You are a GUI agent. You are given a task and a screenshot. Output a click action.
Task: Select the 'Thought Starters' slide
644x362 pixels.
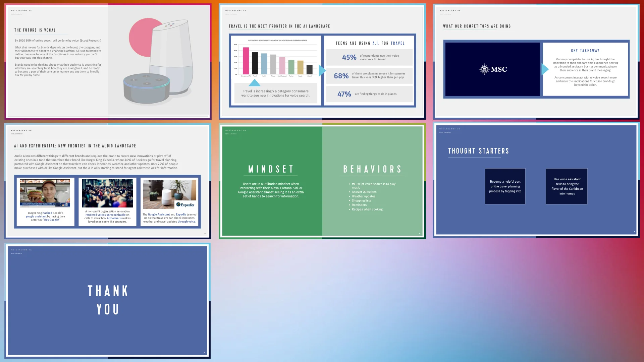click(536, 180)
